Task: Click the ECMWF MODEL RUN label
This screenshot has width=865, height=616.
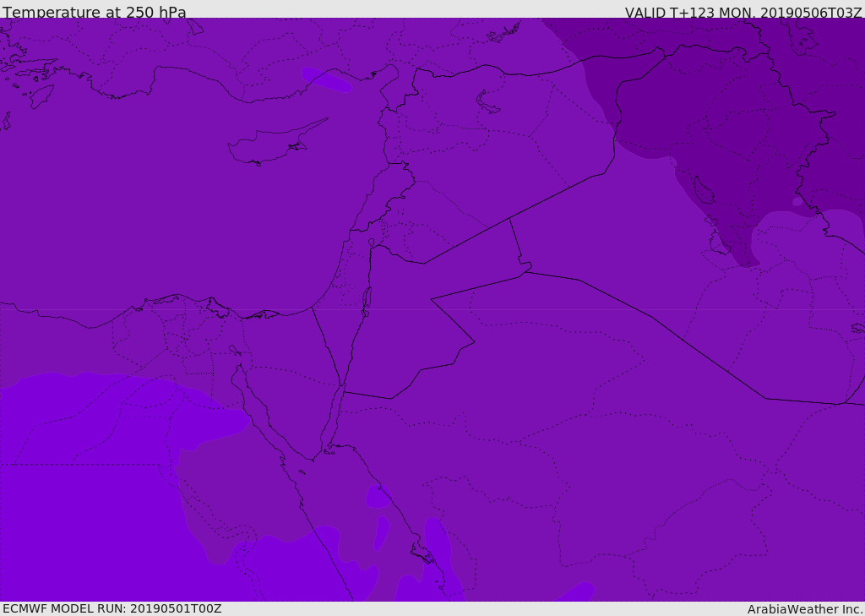Action: [112, 608]
